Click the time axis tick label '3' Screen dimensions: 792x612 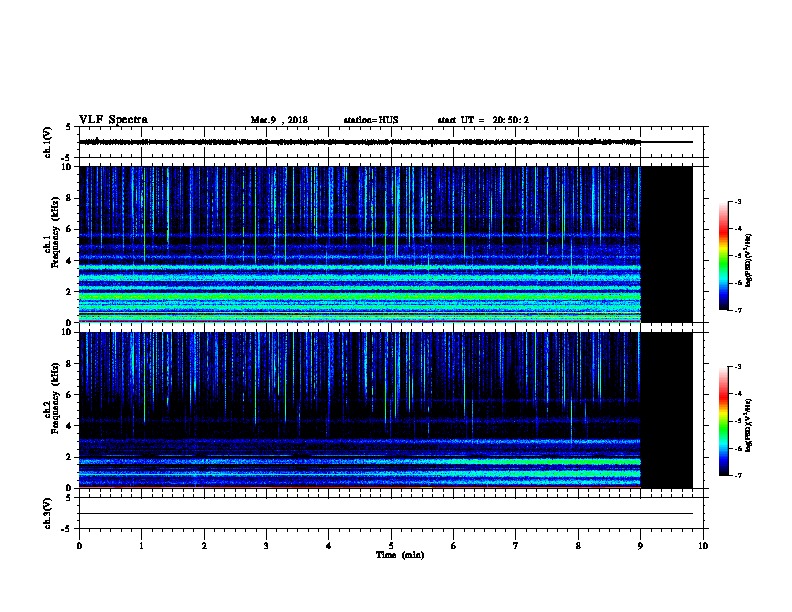266,545
